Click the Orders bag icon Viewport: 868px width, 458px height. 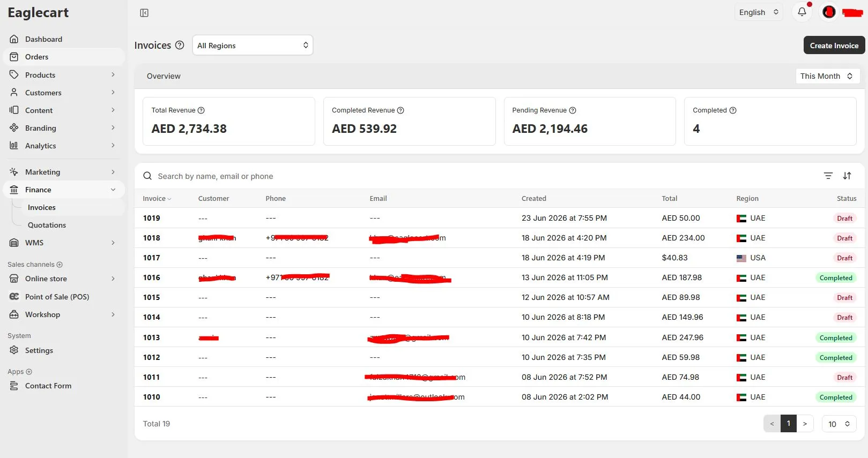(x=14, y=57)
